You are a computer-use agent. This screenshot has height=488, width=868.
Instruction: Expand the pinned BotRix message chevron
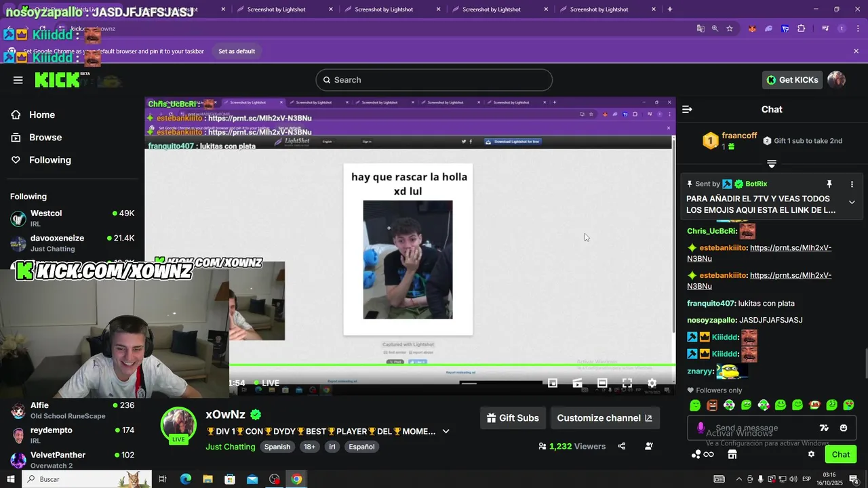click(x=852, y=202)
